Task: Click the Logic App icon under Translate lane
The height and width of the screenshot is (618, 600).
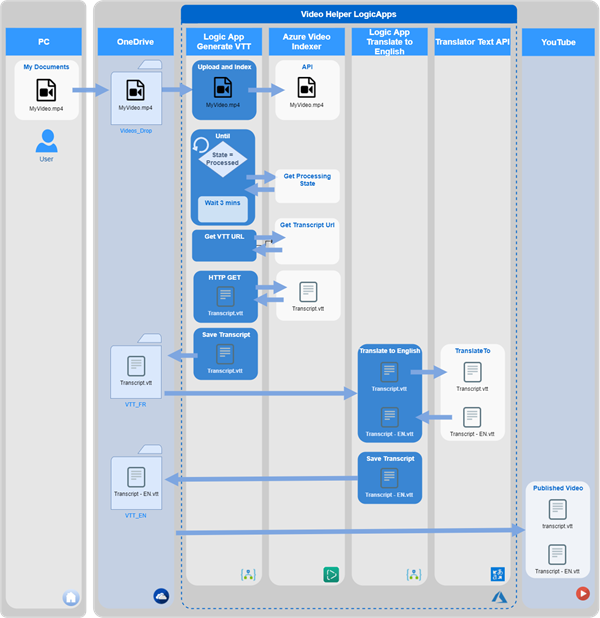Action: click(x=414, y=575)
